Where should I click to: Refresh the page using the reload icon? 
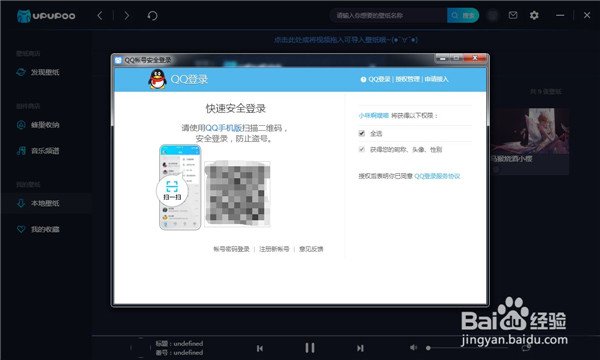tap(152, 16)
